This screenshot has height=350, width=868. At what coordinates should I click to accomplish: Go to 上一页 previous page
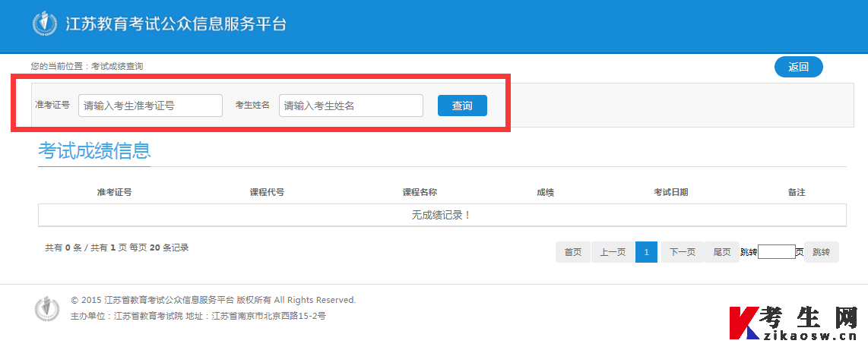pos(613,252)
